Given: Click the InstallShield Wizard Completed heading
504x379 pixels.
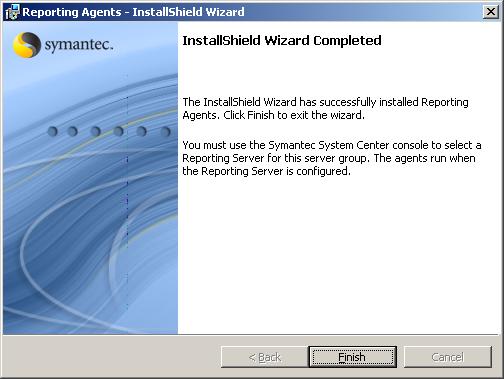Looking at the screenshot, I should (x=282, y=40).
